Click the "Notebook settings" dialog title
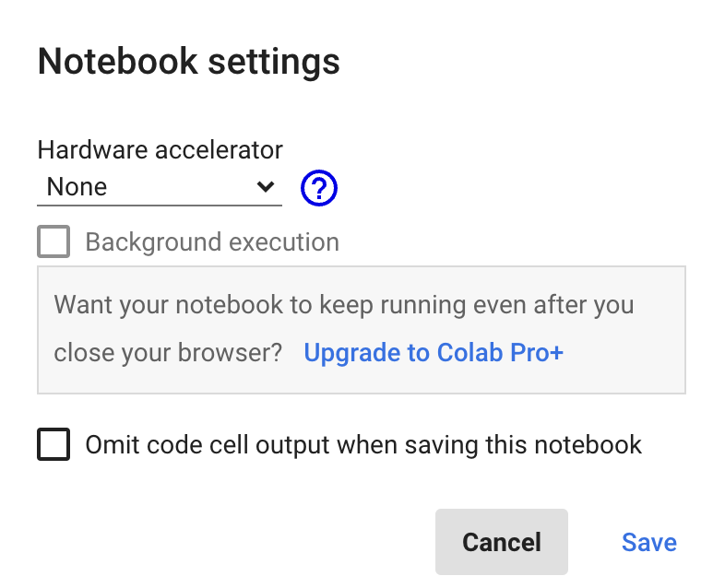Image resolution: width=725 pixels, height=588 pixels. pos(188,62)
